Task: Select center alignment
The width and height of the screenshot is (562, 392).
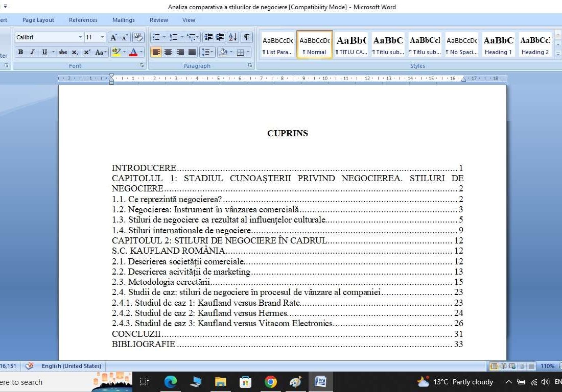Action: (x=169, y=52)
